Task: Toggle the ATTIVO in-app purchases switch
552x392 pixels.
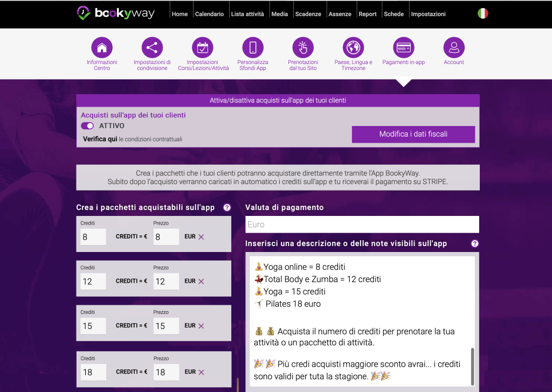Action: pyautogui.click(x=87, y=126)
